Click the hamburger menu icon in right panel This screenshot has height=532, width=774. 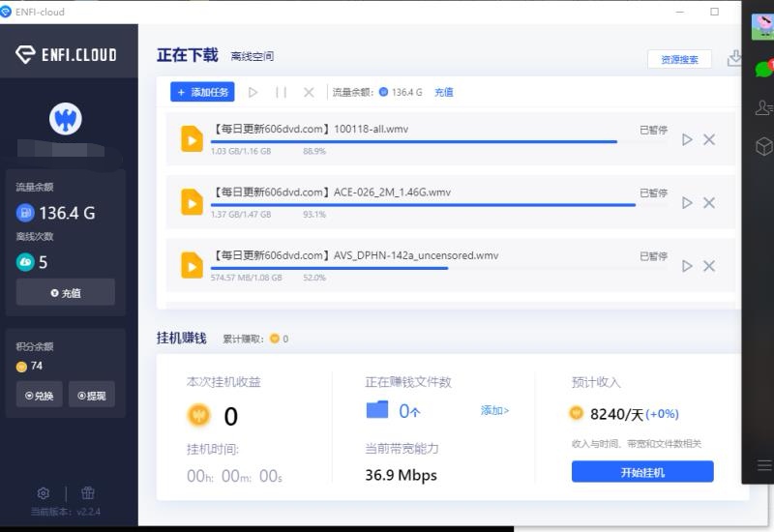coord(764,465)
